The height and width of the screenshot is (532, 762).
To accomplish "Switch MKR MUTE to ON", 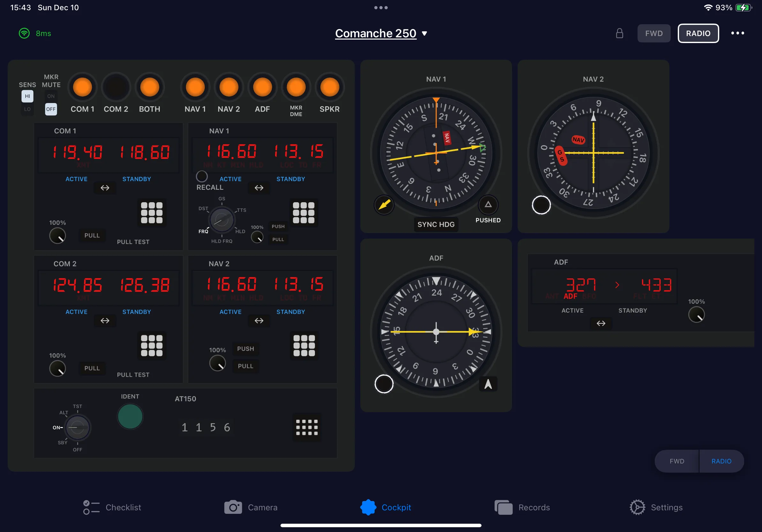I will pos(51,96).
